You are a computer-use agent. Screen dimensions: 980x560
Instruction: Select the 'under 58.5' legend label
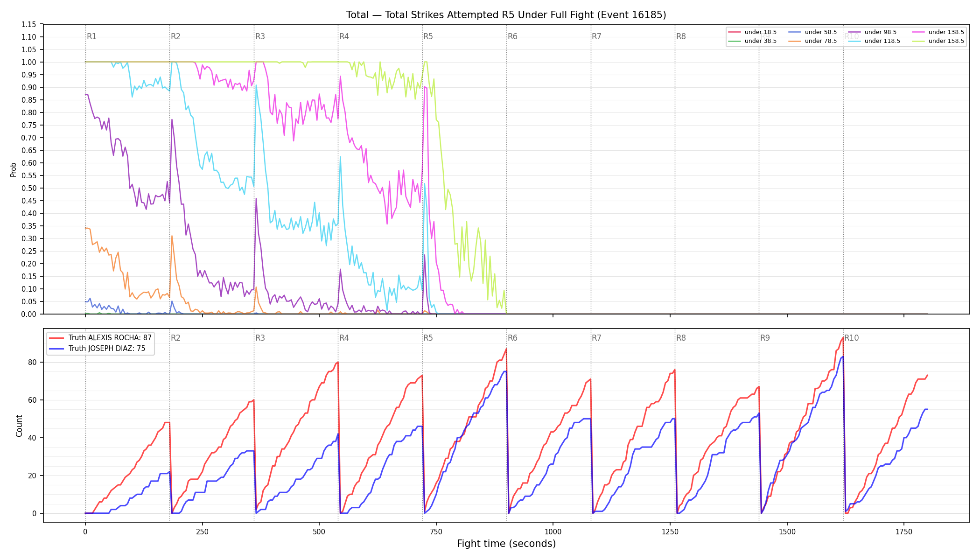[821, 32]
